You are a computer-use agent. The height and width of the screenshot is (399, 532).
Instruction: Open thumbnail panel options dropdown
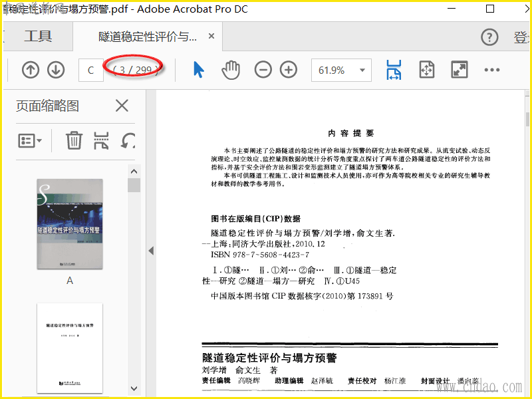point(30,140)
